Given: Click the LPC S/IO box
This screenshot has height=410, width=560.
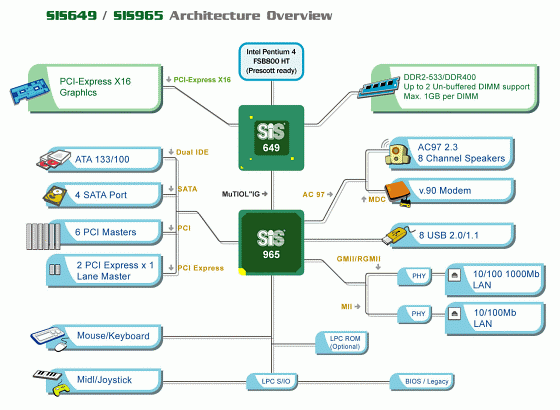Looking at the screenshot, I should click(272, 381).
